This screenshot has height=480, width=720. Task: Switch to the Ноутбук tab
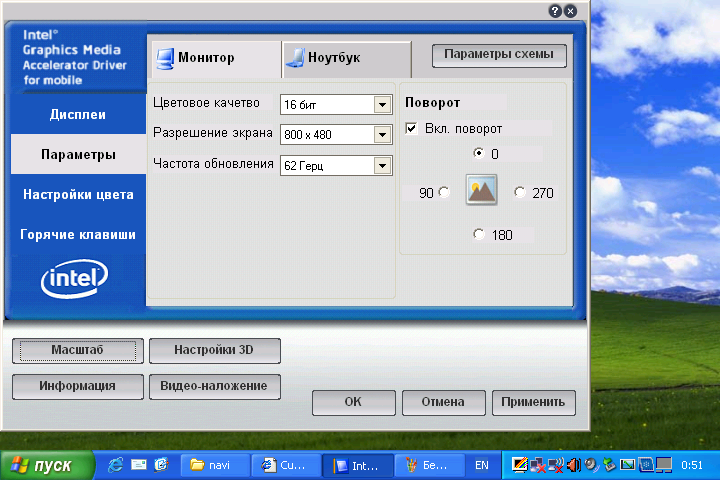point(345,58)
